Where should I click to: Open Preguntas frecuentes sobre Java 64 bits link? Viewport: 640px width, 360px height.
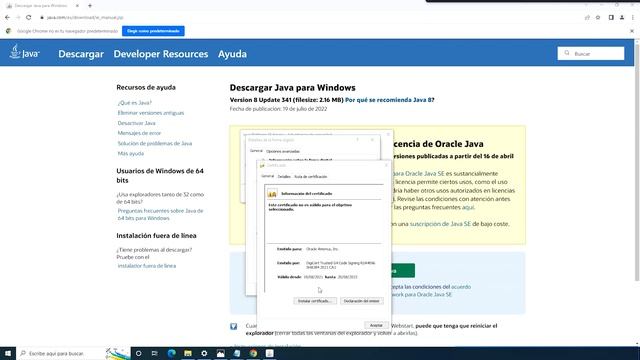[x=160, y=214]
